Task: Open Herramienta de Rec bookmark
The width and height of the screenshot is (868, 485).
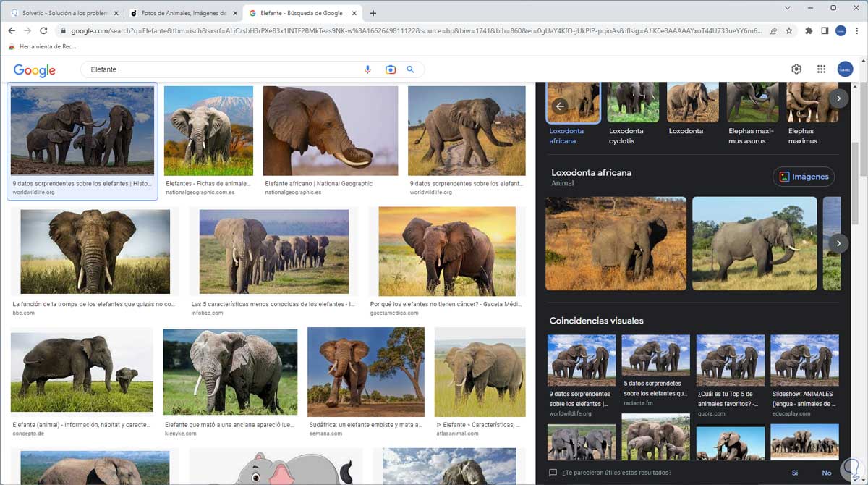Action: 42,47
